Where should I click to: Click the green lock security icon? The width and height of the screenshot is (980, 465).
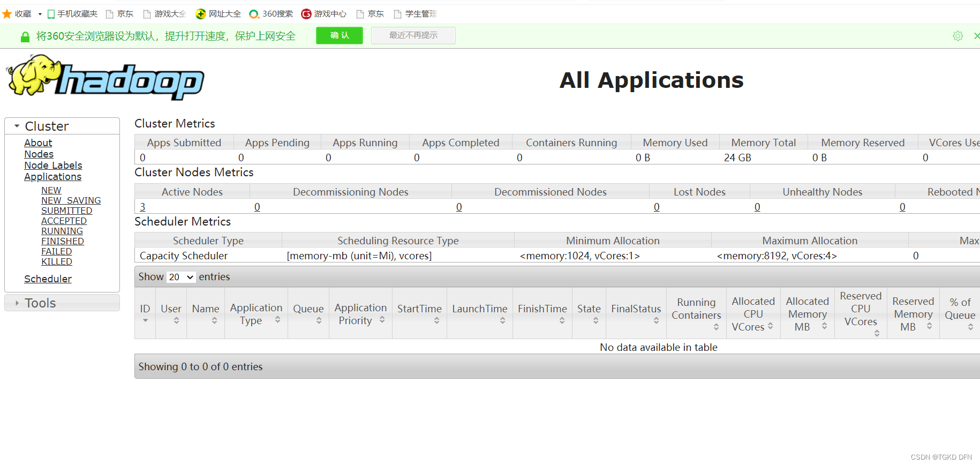pos(25,36)
